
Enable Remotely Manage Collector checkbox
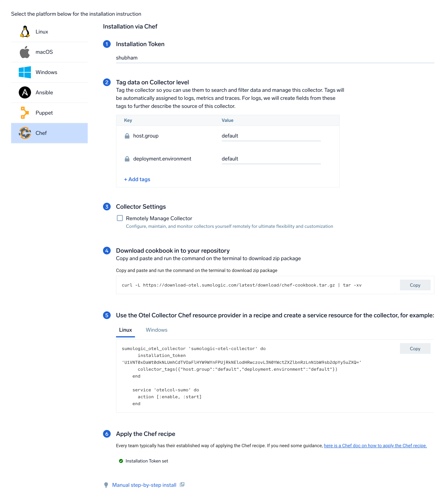(120, 218)
